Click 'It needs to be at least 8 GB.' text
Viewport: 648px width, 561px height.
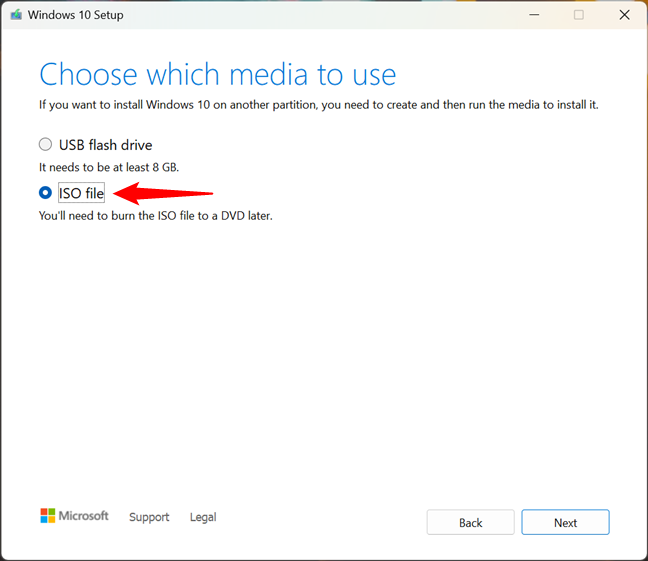click(x=109, y=167)
